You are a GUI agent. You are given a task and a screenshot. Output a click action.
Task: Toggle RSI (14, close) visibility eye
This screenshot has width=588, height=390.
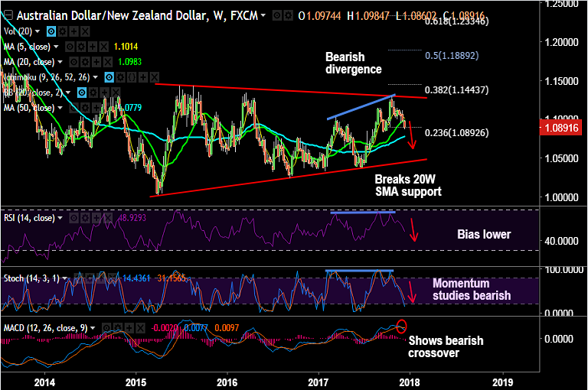click(73, 218)
